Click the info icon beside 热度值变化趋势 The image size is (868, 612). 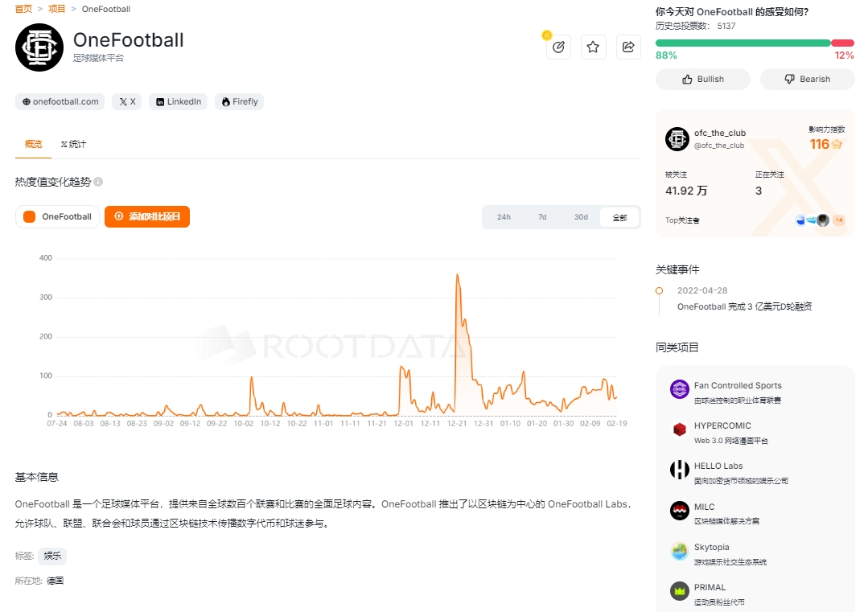click(x=98, y=182)
